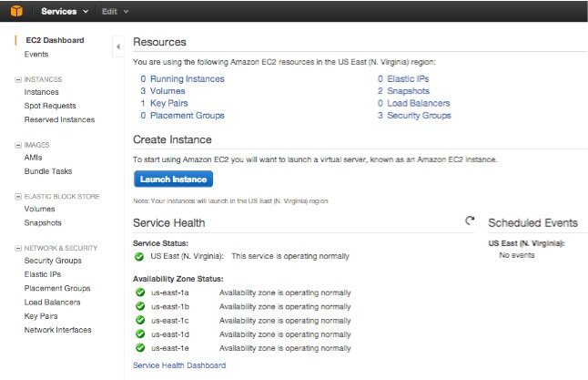Open Volumes in the sidebar
This screenshot has width=588, height=380.
coord(39,209)
